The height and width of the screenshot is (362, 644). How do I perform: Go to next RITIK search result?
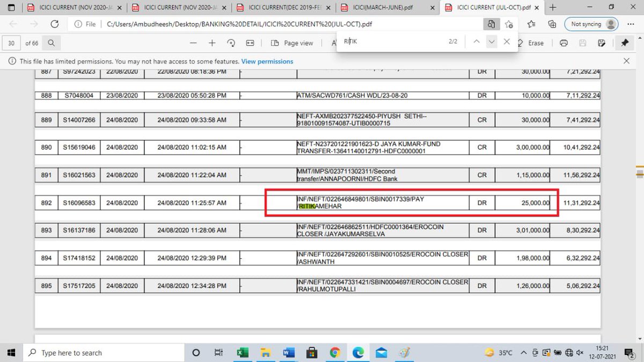[x=492, y=41]
